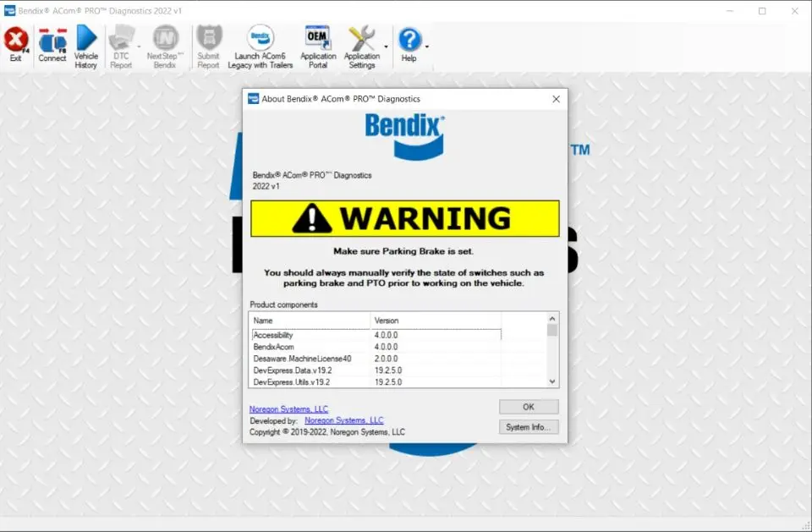Viewport: 812px width, 532px height.
Task: Click the Name column header
Action: click(310, 321)
